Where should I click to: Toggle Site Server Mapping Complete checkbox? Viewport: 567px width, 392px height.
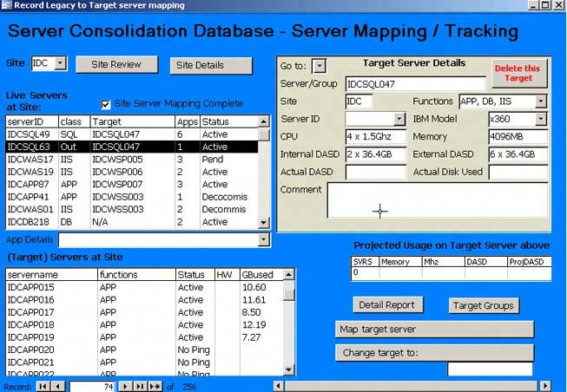pyautogui.click(x=107, y=103)
